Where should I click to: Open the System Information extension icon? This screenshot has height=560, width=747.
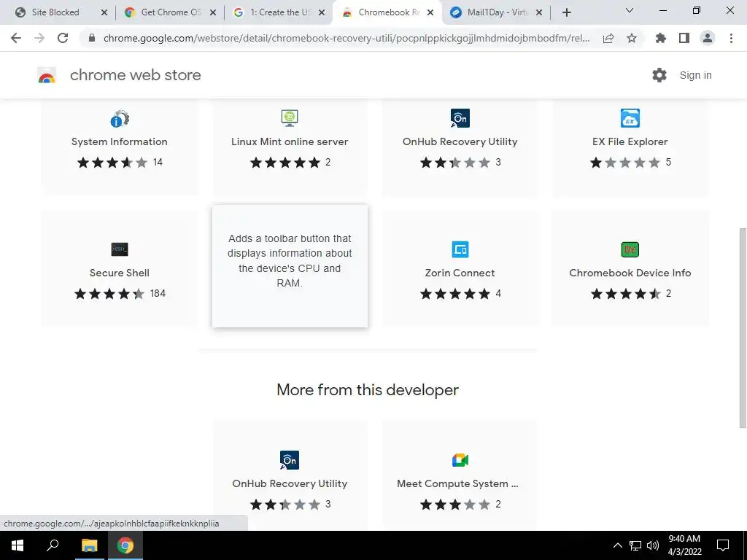pos(120,119)
